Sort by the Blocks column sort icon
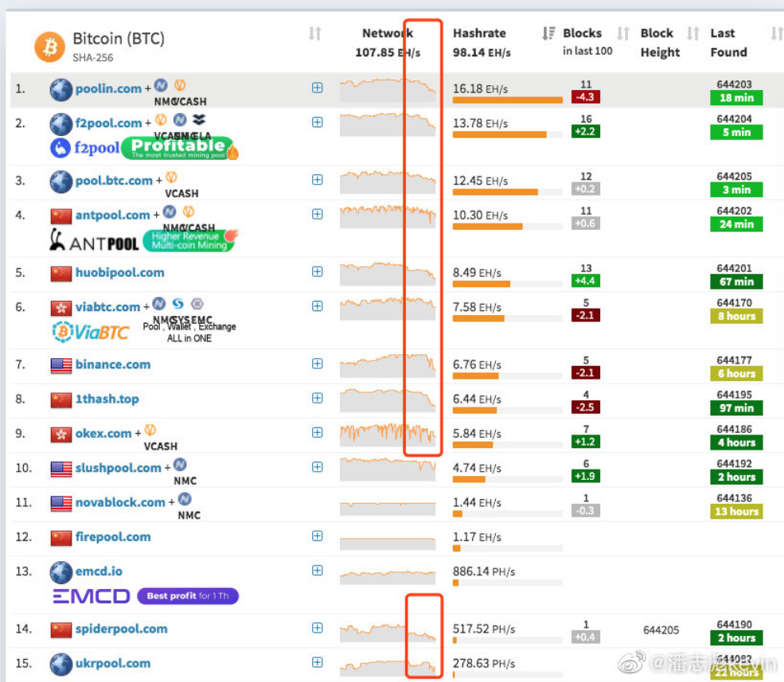The height and width of the screenshot is (682, 784). tap(622, 33)
